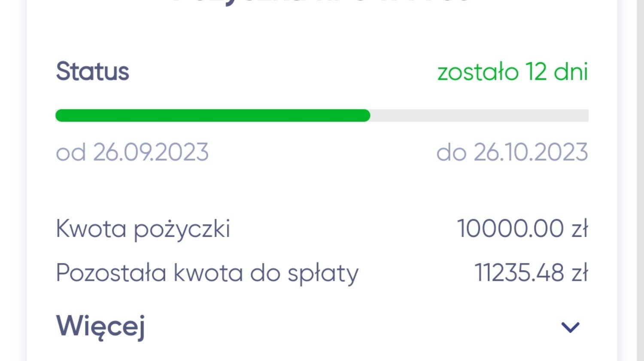Viewport: 644px width, 361px height.
Task: Select the Status label
Action: pos(92,71)
